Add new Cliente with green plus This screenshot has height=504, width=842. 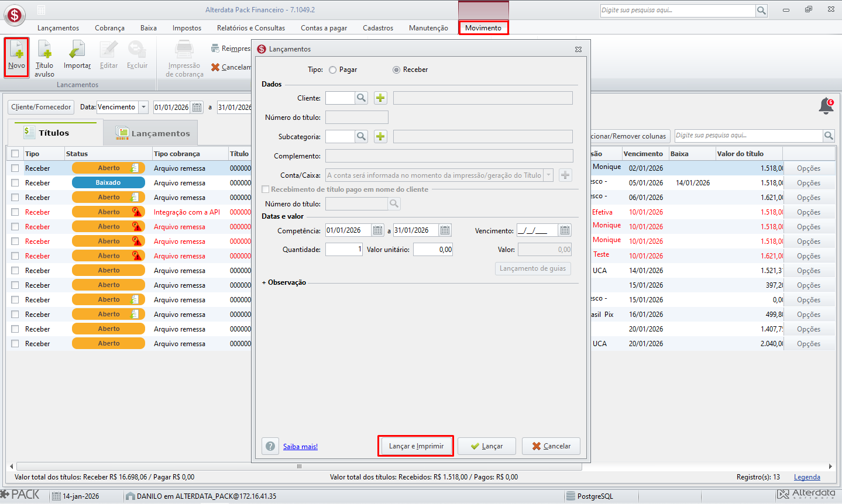[380, 98]
